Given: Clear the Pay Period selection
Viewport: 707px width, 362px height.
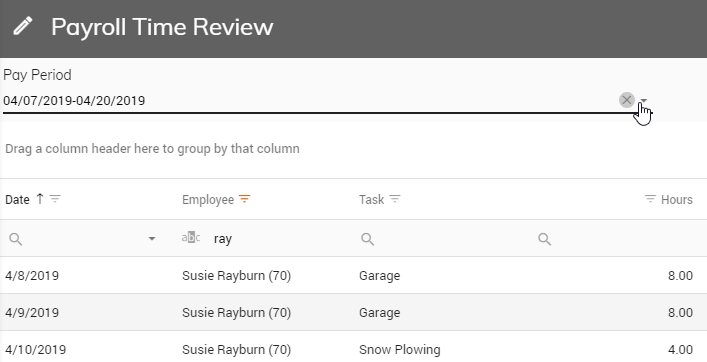Looking at the screenshot, I should [627, 100].
